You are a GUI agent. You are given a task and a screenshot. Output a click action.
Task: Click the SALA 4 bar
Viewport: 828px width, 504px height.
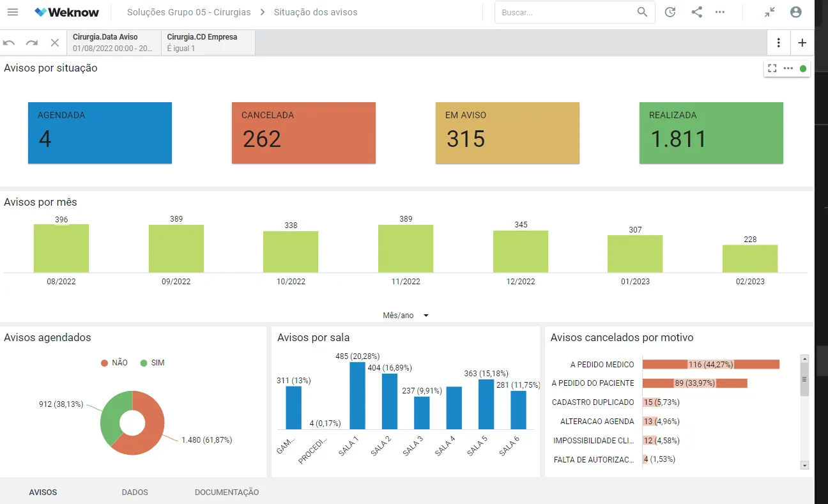454,408
